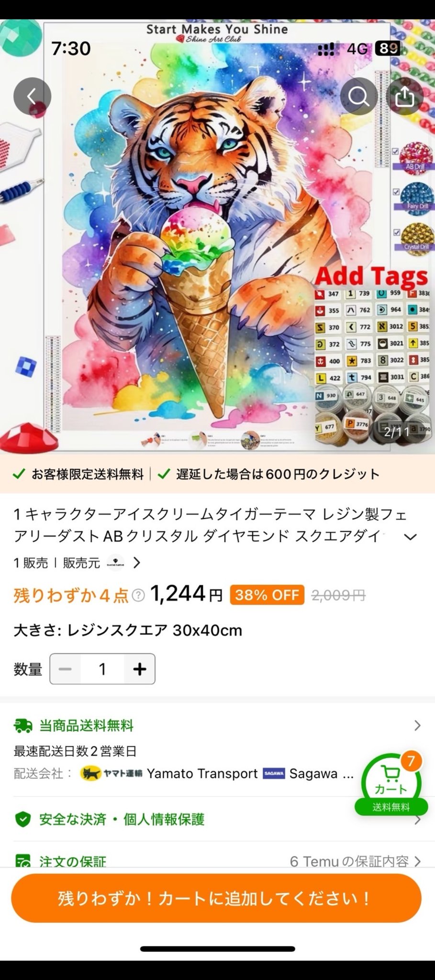Tap the Fairy Drill checkbox in image
435x980 pixels.
click(x=396, y=191)
